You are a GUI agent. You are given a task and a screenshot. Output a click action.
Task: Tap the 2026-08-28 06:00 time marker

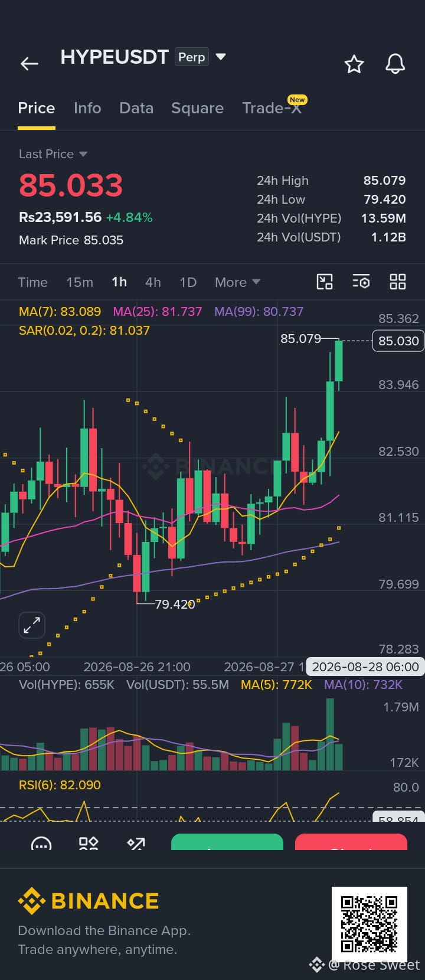tap(365, 667)
